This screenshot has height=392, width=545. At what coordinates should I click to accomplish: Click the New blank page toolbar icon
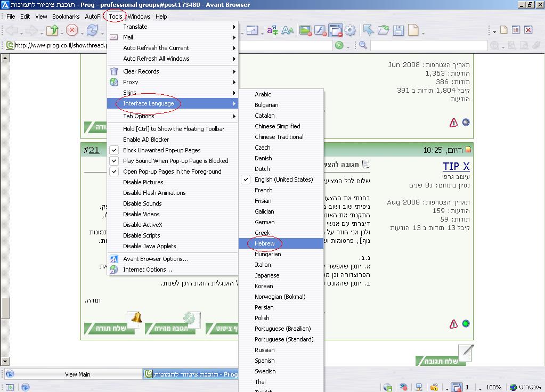[x=413, y=30]
